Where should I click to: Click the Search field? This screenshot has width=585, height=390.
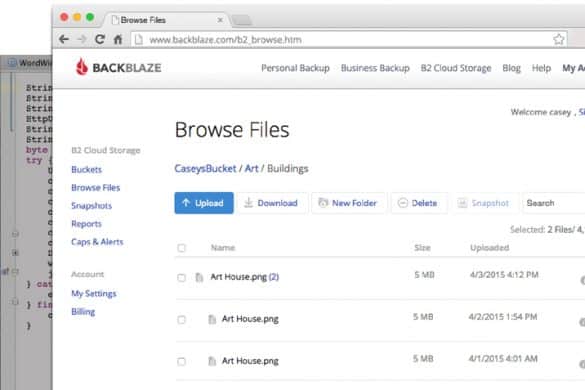coord(554,203)
